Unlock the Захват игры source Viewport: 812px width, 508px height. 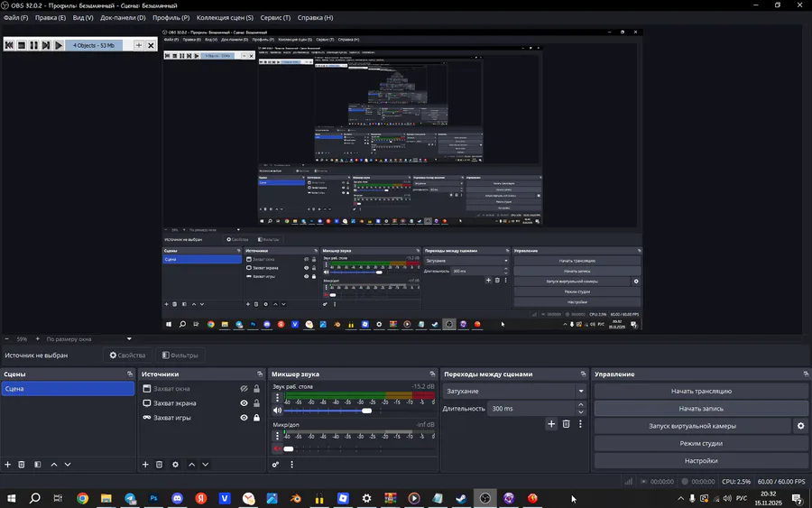(256, 418)
